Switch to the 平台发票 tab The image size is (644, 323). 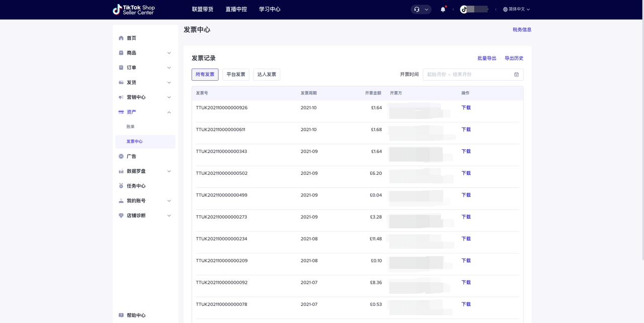[235, 75]
